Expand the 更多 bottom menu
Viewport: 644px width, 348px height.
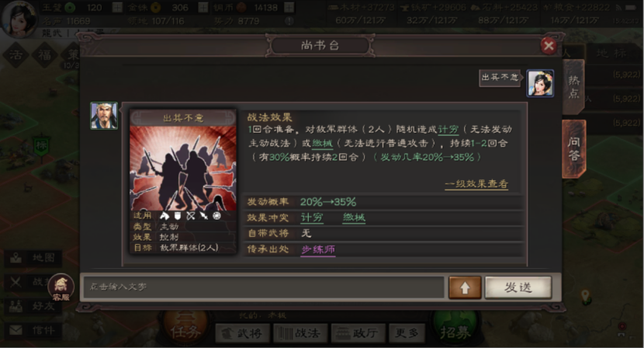click(x=407, y=332)
